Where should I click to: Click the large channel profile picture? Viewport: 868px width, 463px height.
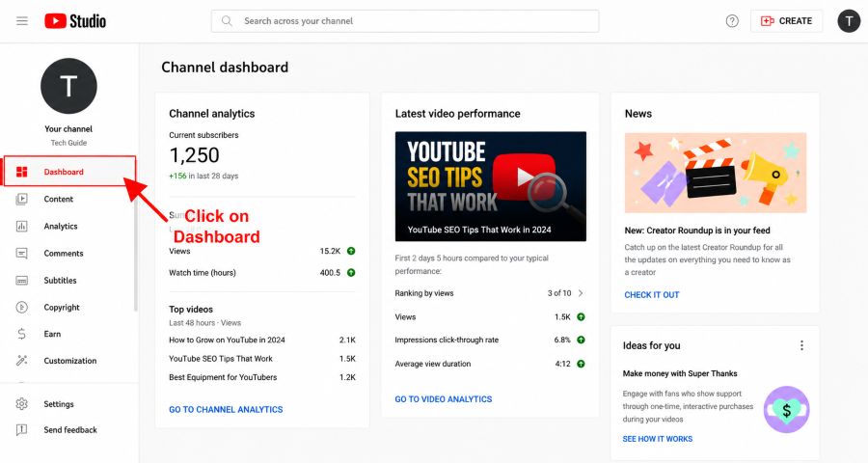pyautogui.click(x=68, y=86)
